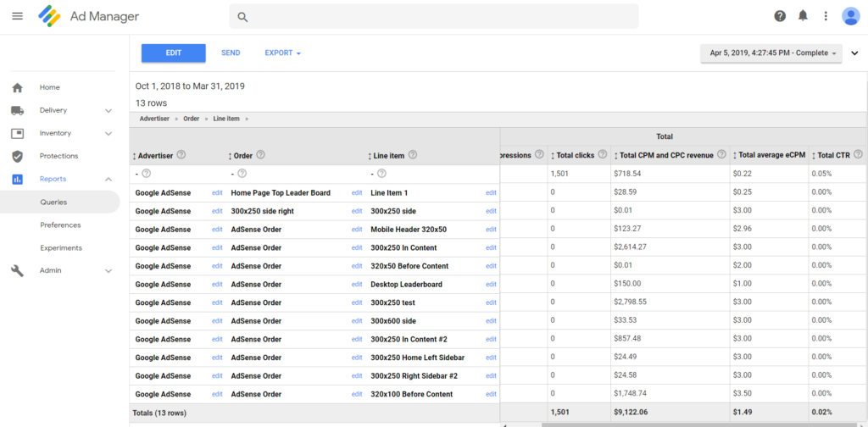Click the chevron beside the date dropdown
This screenshot has width=868, height=427.
(854, 53)
